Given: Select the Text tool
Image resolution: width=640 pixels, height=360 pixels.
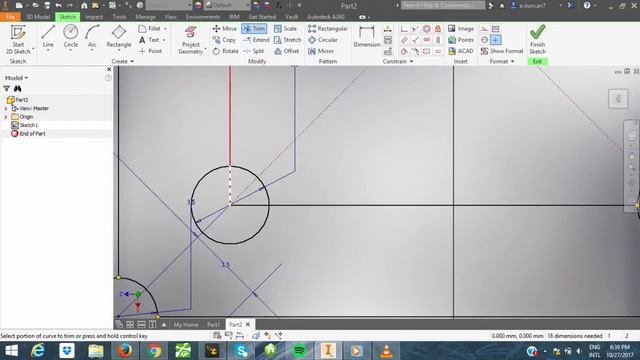Looking at the screenshot, I should click(x=149, y=40).
